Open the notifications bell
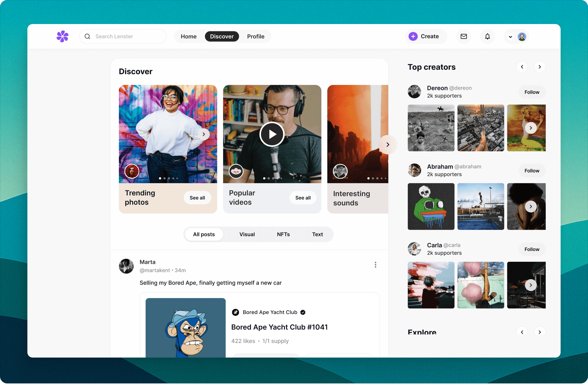Screen dimensions: 588x384 tap(487, 36)
